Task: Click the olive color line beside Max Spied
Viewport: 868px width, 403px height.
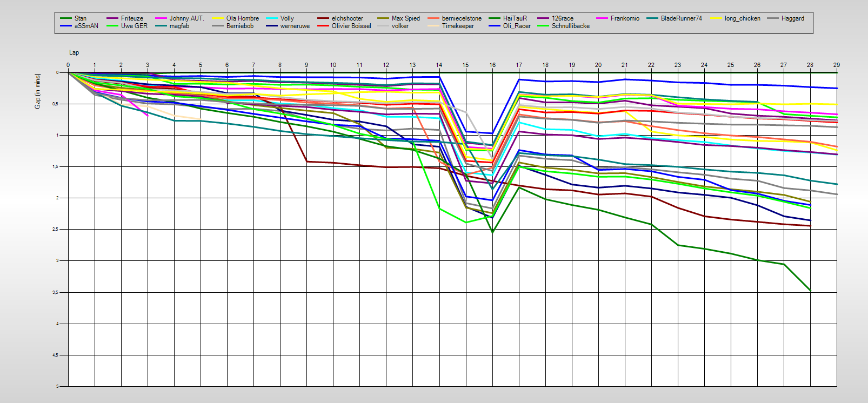Action: click(x=383, y=18)
